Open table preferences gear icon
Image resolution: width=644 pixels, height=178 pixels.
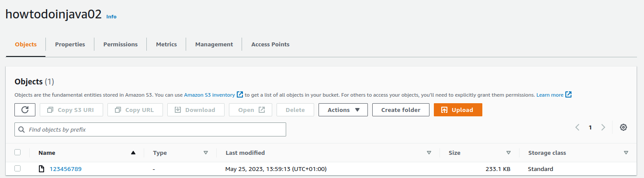623,127
